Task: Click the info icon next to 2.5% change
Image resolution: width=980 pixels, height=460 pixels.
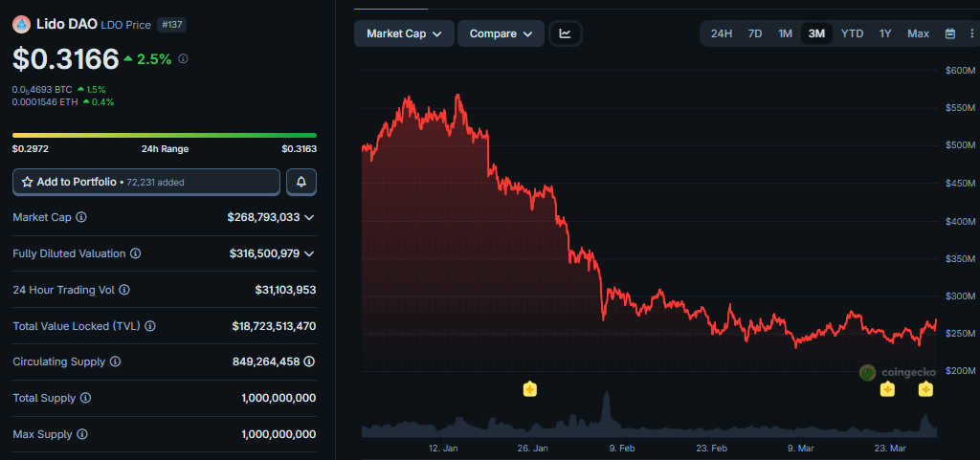Action: (184, 58)
